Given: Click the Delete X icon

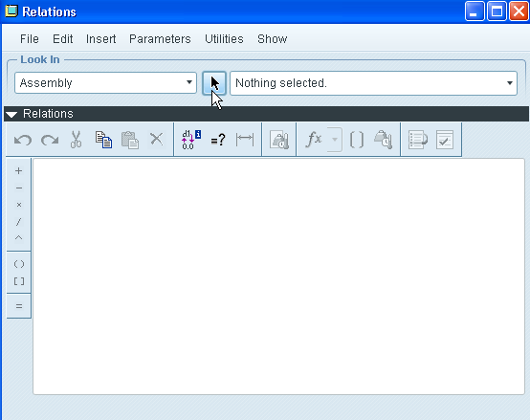Looking at the screenshot, I should point(157,139).
